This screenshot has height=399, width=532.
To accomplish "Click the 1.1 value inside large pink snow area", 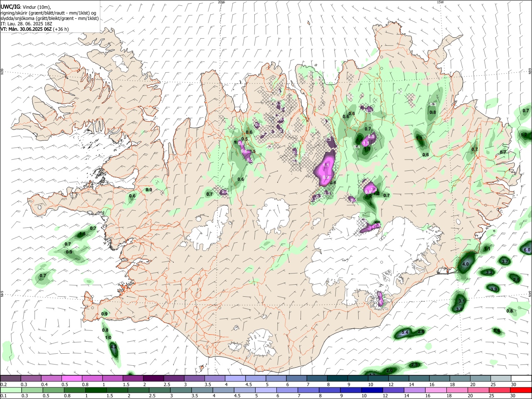I will [x=326, y=165].
